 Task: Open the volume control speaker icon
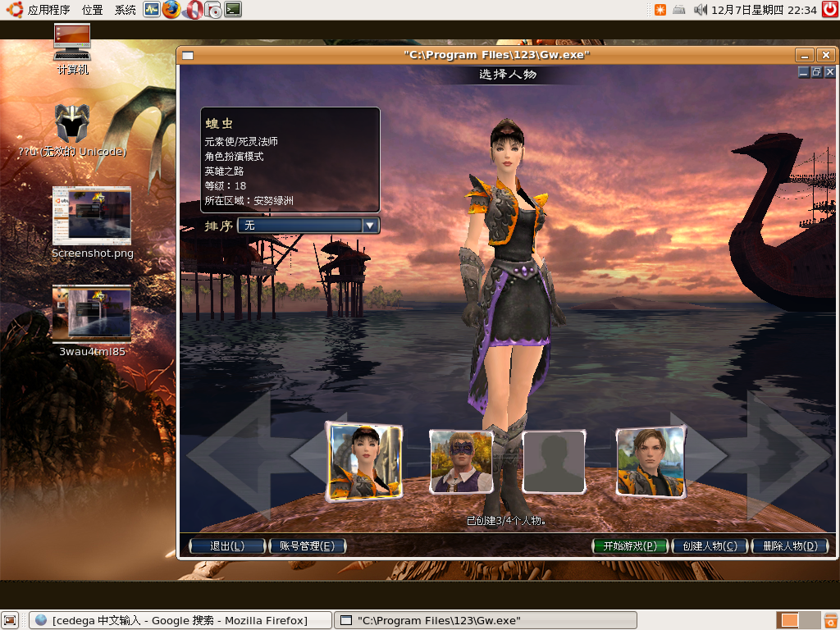[701, 10]
